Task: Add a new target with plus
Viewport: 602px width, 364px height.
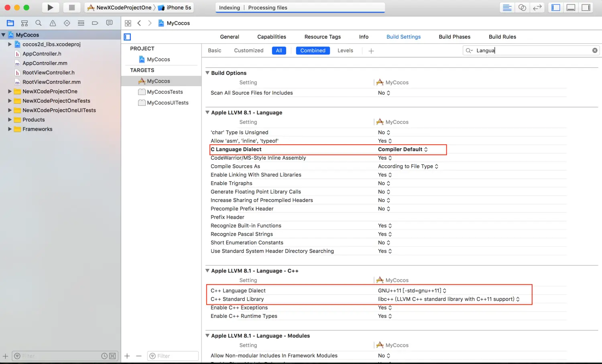Action: tap(127, 356)
